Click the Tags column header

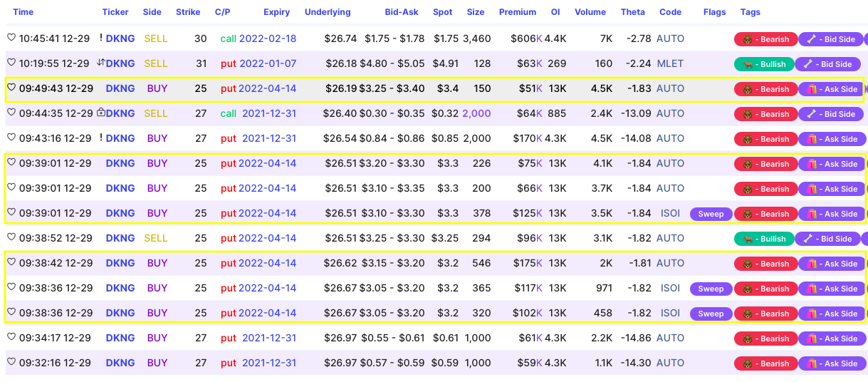(750, 12)
